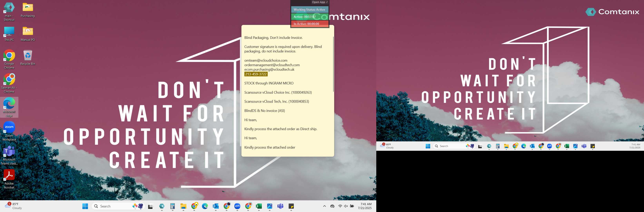
Task: Select the Zoom Workplace desktop shortcut
Action: (9, 131)
